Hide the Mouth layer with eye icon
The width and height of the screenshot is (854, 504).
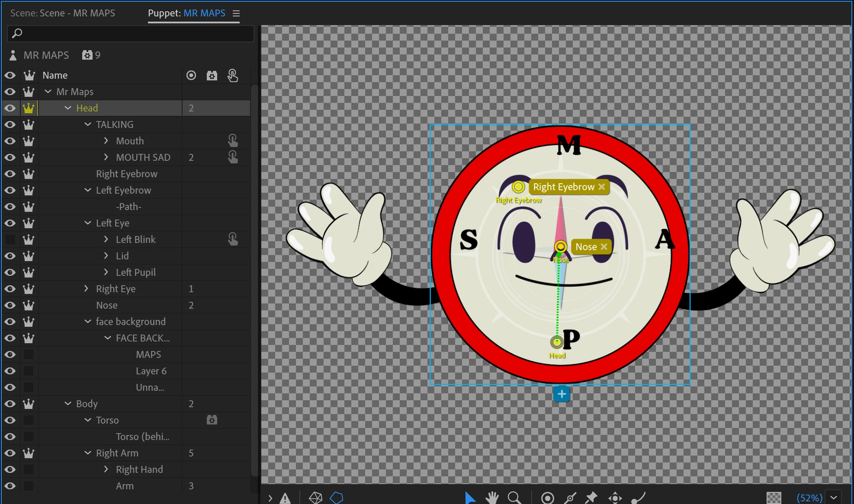tap(10, 141)
